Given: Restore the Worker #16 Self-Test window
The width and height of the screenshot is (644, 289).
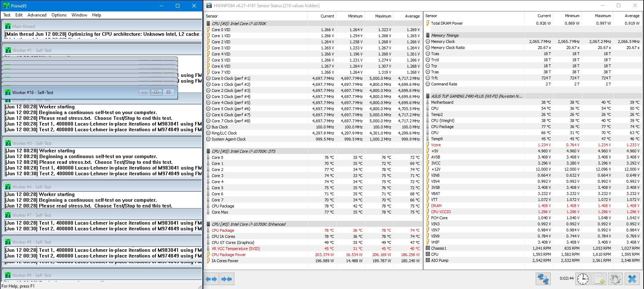Looking at the screenshot, I should [156, 92].
